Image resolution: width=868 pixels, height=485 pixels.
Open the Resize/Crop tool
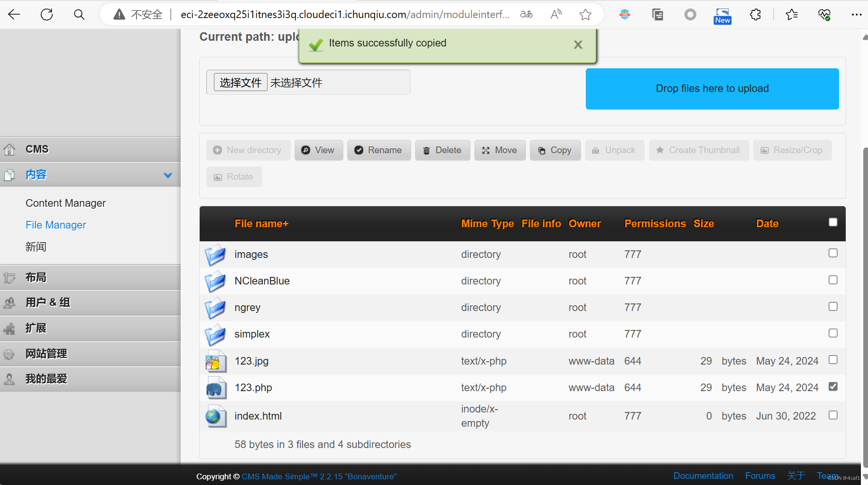pyautogui.click(x=792, y=150)
